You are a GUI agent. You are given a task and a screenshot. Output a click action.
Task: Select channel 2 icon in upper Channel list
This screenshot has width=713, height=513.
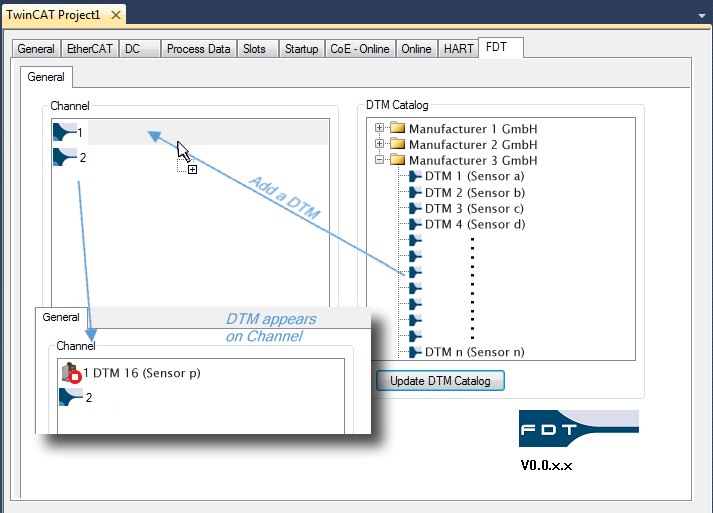[65, 157]
